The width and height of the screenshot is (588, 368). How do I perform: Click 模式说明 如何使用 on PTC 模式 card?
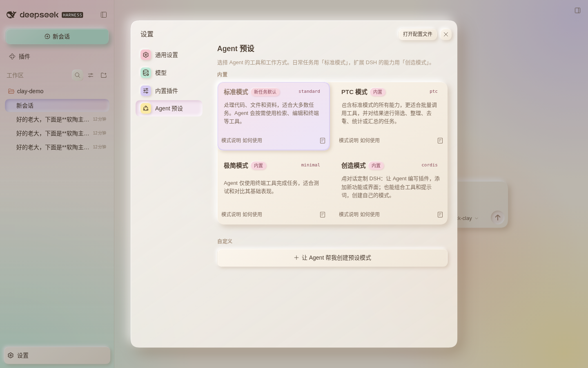(359, 140)
